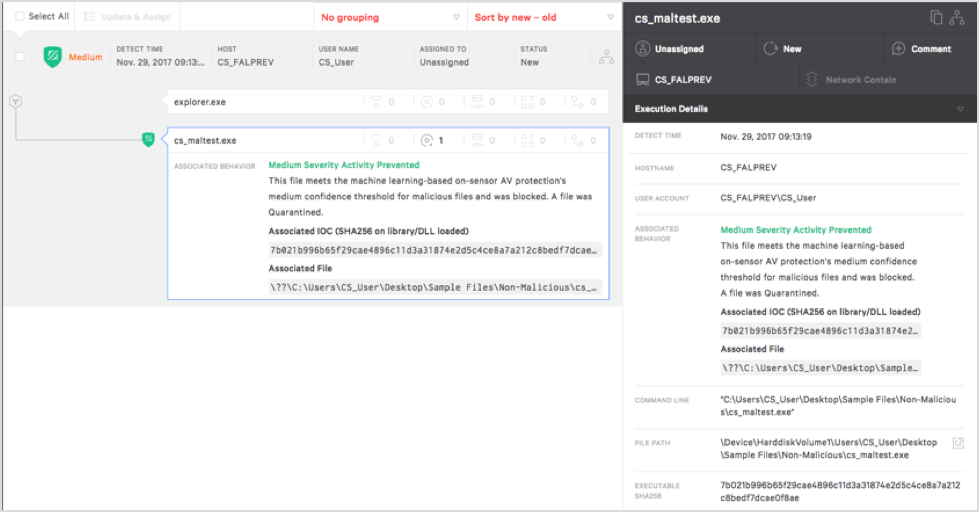Click the cs_maltest.exe title in details panel
The height and width of the screenshot is (512, 979).
pyautogui.click(x=677, y=19)
